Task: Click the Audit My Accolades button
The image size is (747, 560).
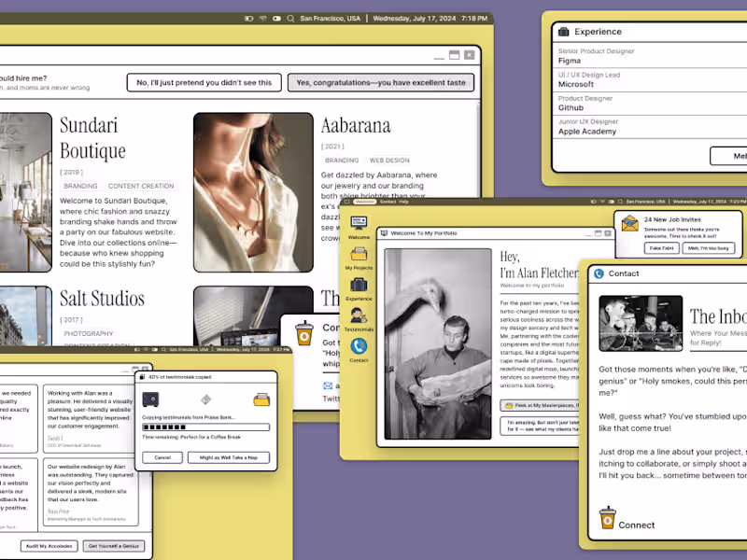Action: coord(47,545)
